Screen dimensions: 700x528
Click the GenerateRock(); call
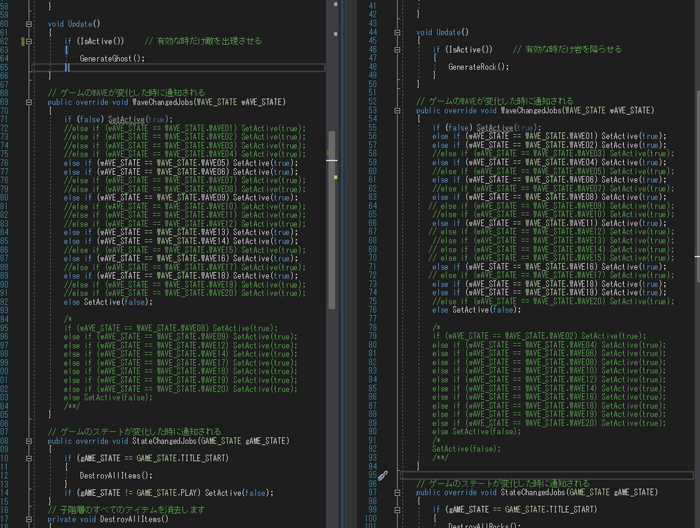point(479,67)
